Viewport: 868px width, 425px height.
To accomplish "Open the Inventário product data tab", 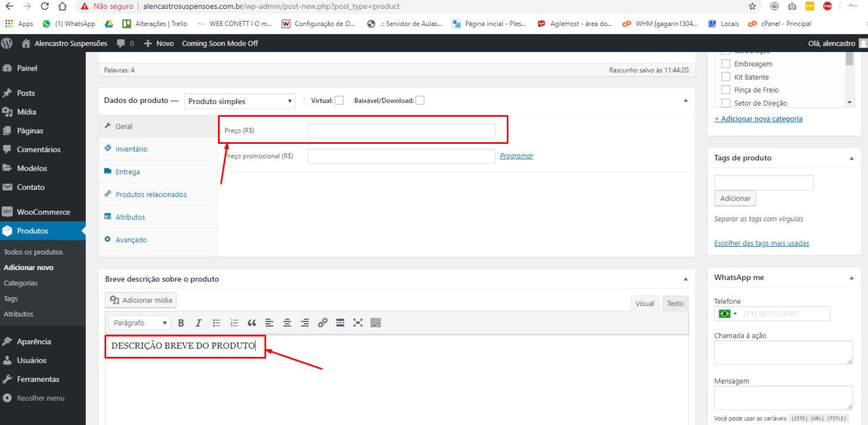I will coord(131,149).
